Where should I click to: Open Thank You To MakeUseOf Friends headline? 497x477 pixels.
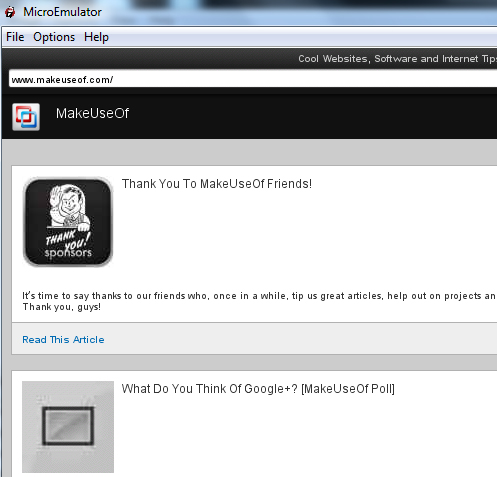point(217,184)
